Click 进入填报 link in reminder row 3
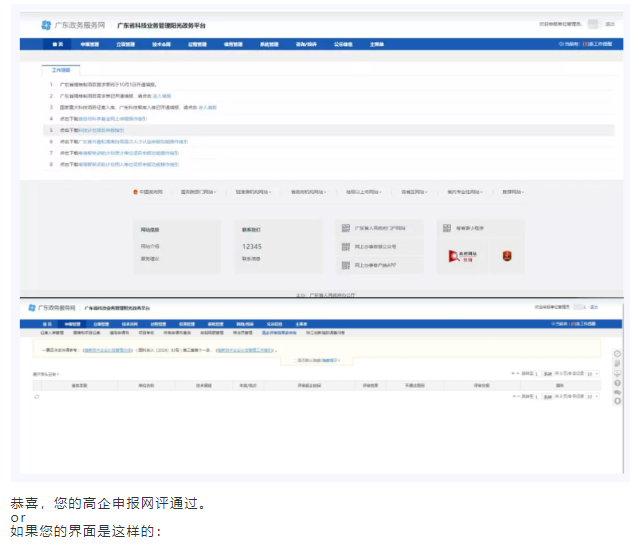 [x=207, y=108]
